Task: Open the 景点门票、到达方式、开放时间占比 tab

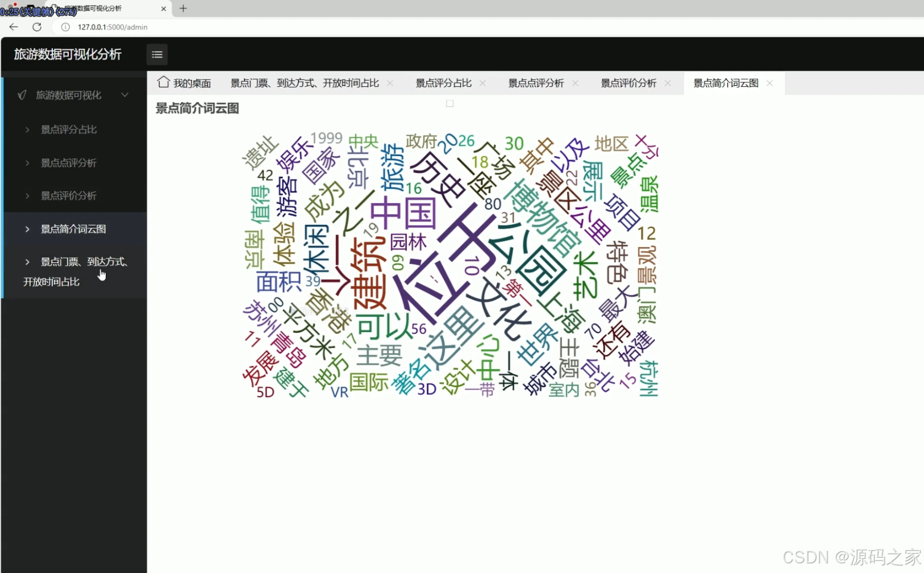Action: (x=305, y=83)
